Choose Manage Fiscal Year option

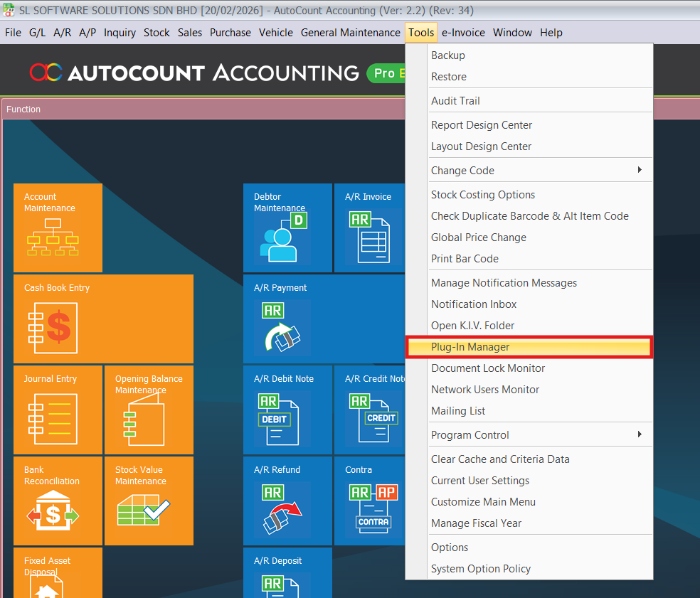476,523
